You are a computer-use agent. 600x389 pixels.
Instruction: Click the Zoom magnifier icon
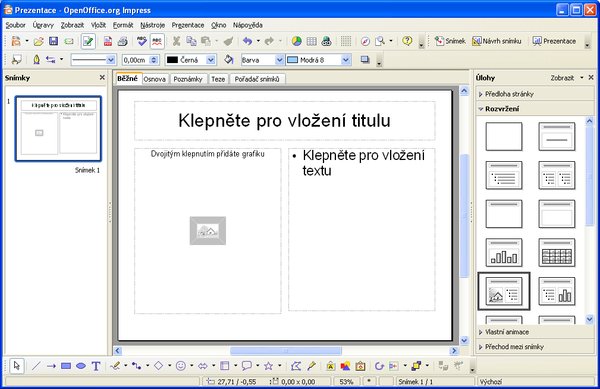[x=380, y=41]
